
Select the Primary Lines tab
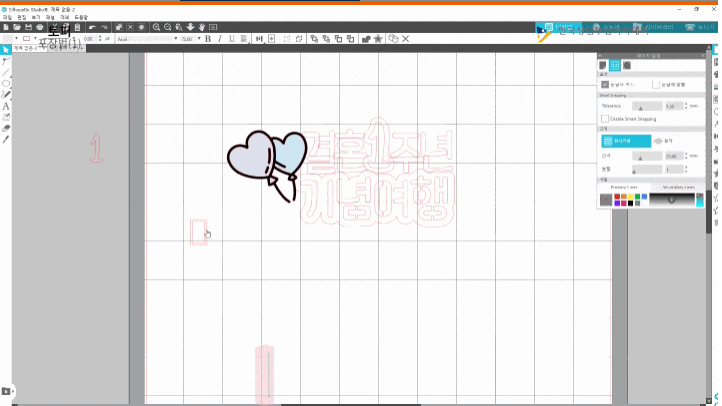tap(624, 187)
